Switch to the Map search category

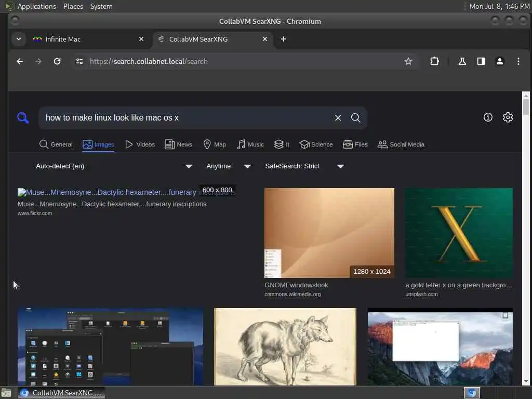[x=215, y=144]
